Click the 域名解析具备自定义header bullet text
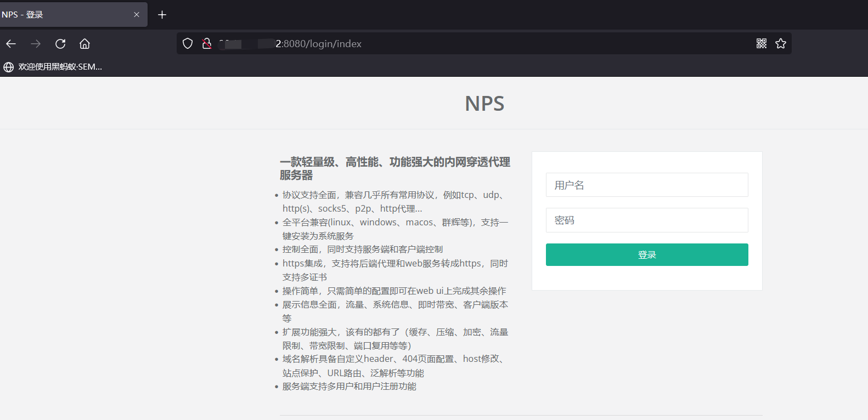 pyautogui.click(x=395, y=366)
